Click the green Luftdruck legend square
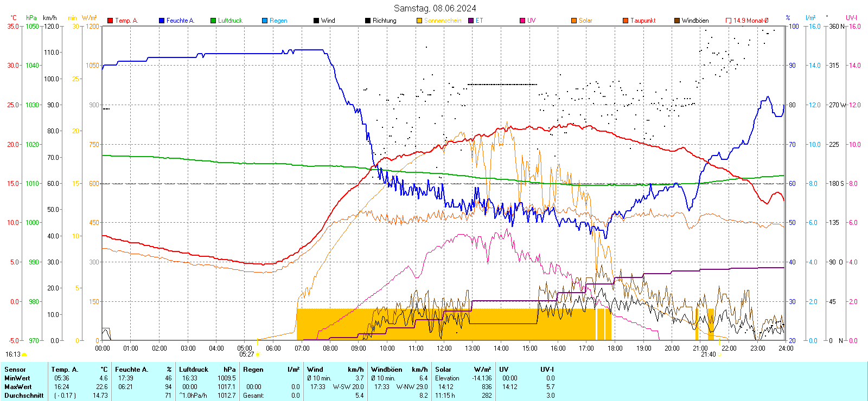Screen dimensions: 868x401 click(213, 21)
